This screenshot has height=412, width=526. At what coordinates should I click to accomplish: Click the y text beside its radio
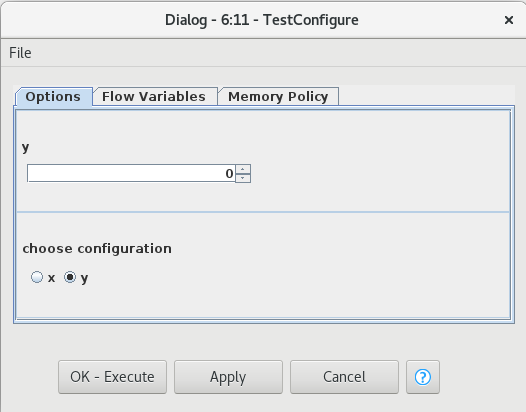pos(85,278)
